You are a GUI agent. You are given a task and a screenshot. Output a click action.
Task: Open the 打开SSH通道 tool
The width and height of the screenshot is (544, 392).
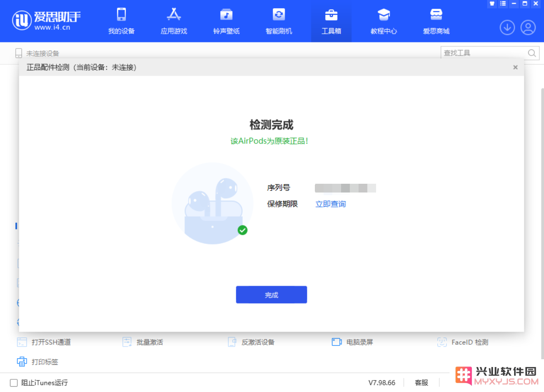[x=44, y=342]
